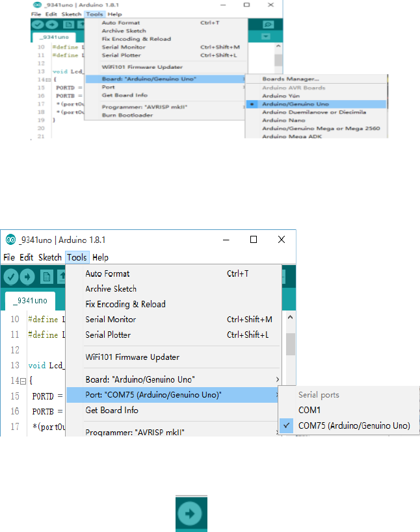The width and height of the screenshot is (420, 532).
Task: Expand the Port entry in the Board-submenu window
Action: coord(165,87)
